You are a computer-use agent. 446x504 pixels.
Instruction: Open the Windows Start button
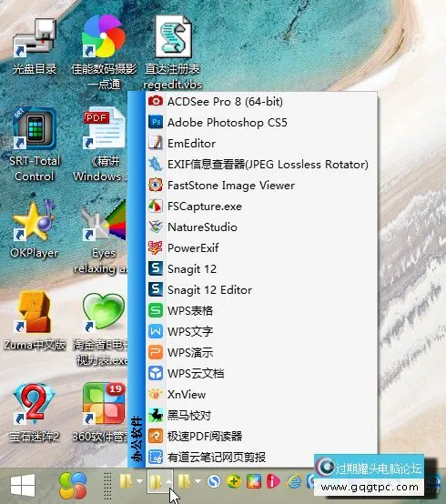(23, 486)
